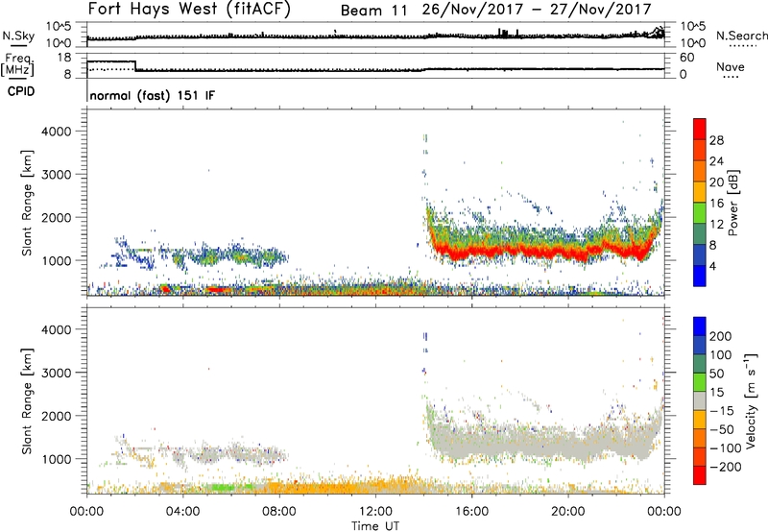Click the "Nave" label
The height and width of the screenshot is (532, 768).
click(731, 66)
